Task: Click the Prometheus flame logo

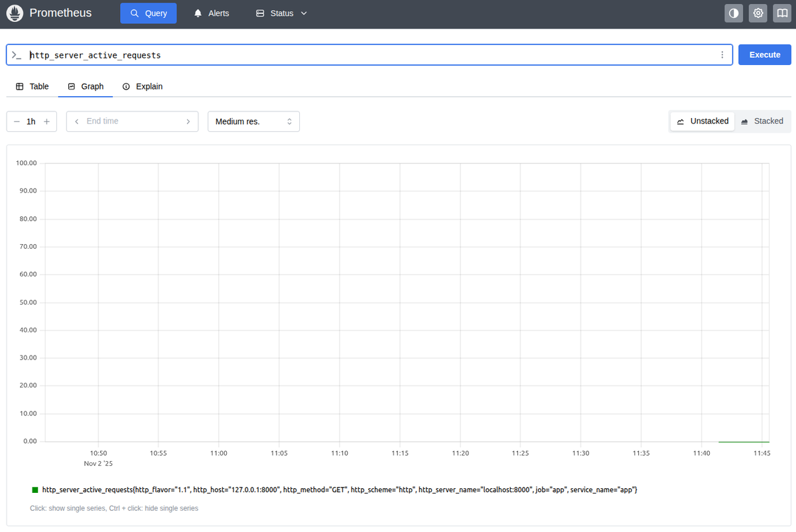Action: pyautogui.click(x=15, y=13)
